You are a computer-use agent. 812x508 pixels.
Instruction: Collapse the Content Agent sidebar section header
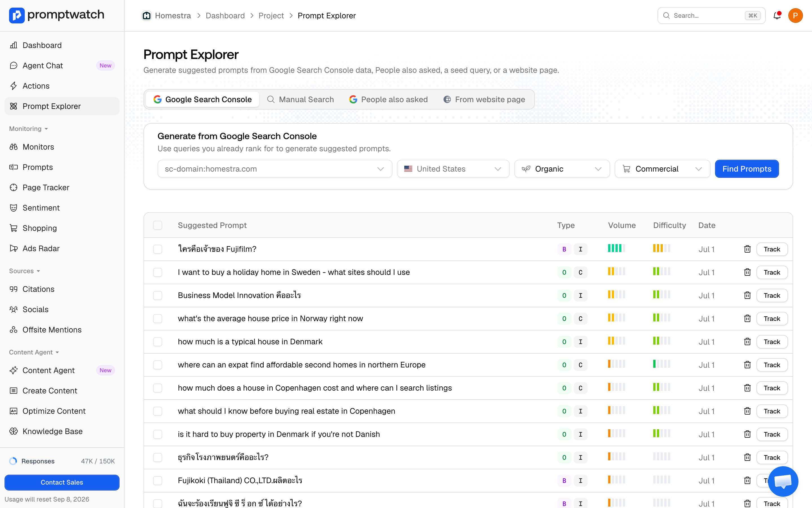[x=34, y=352]
